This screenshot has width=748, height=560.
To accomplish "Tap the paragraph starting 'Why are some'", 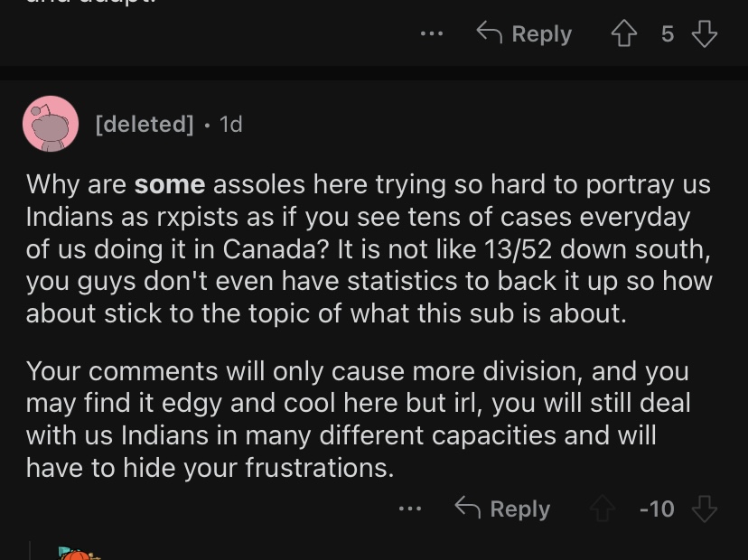I will [x=369, y=249].
